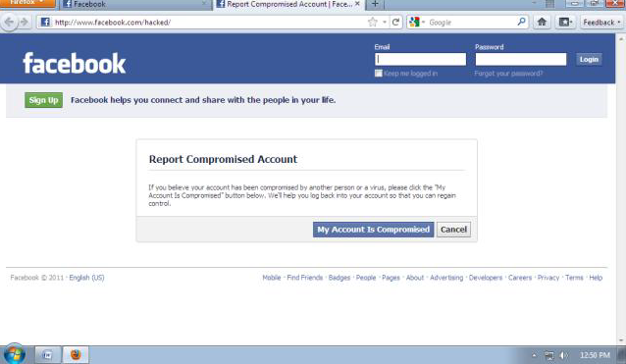
Task: Click the taskbar clock showing 12:50 PM
Action: pos(595,355)
